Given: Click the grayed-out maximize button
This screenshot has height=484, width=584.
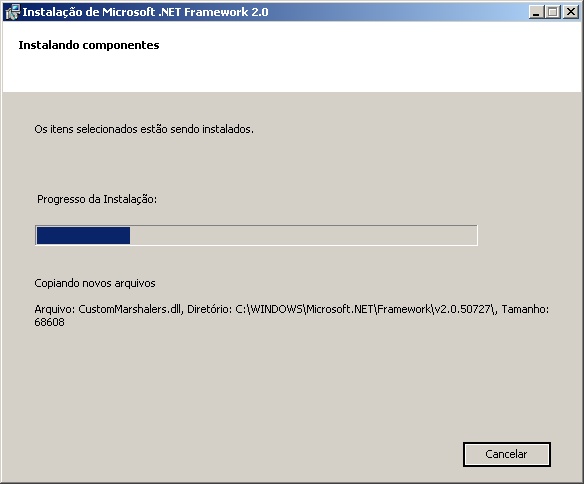Looking at the screenshot, I should click(x=553, y=12).
